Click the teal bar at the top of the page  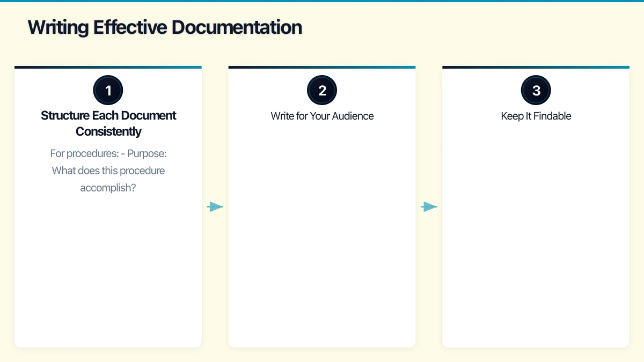tap(322, 2)
